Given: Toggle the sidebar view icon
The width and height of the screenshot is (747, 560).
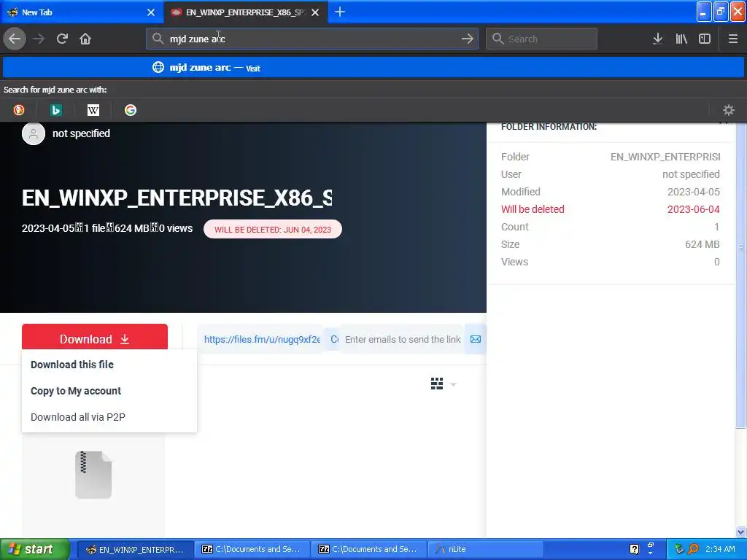Looking at the screenshot, I should pos(705,39).
